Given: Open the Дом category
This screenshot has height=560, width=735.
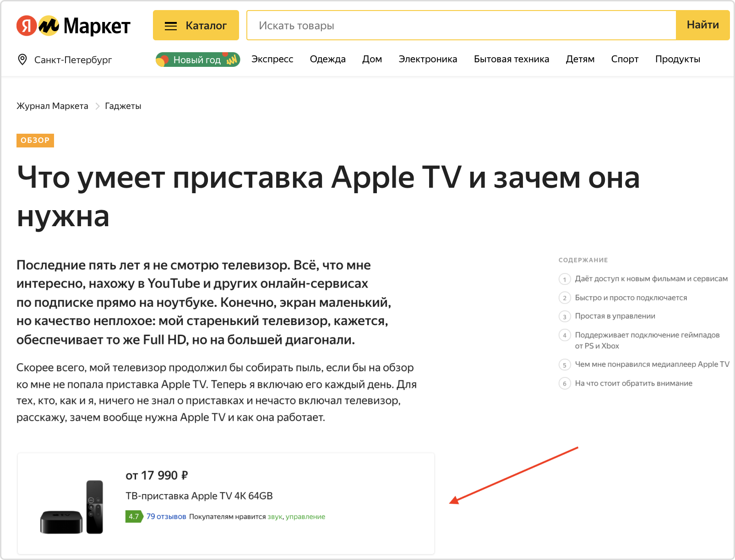Looking at the screenshot, I should pyautogui.click(x=372, y=59).
